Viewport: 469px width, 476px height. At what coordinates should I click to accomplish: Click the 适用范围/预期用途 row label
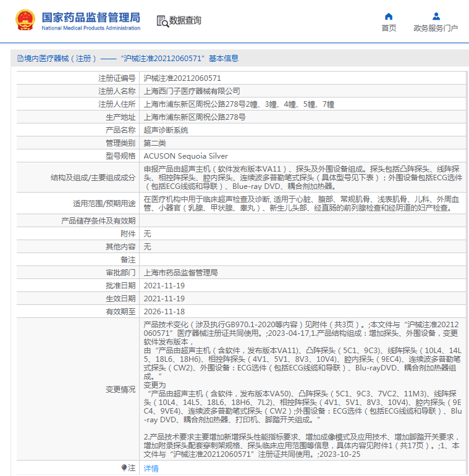tap(104, 203)
